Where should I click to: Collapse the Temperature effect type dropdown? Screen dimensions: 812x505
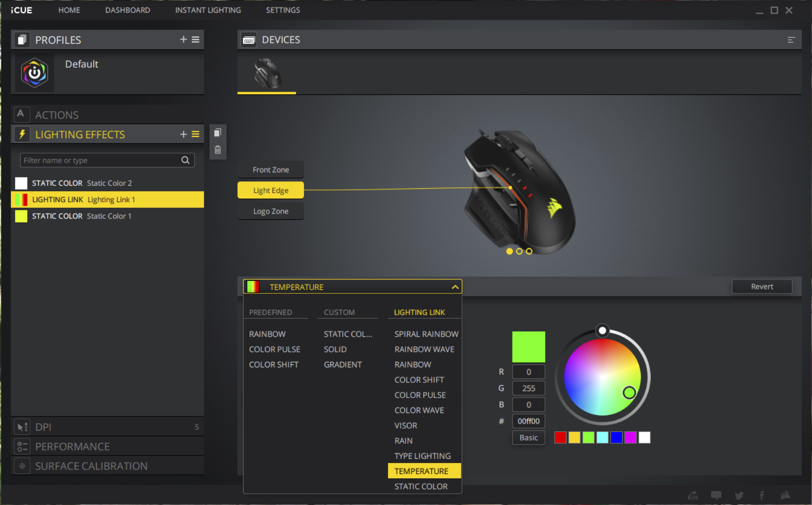(455, 287)
